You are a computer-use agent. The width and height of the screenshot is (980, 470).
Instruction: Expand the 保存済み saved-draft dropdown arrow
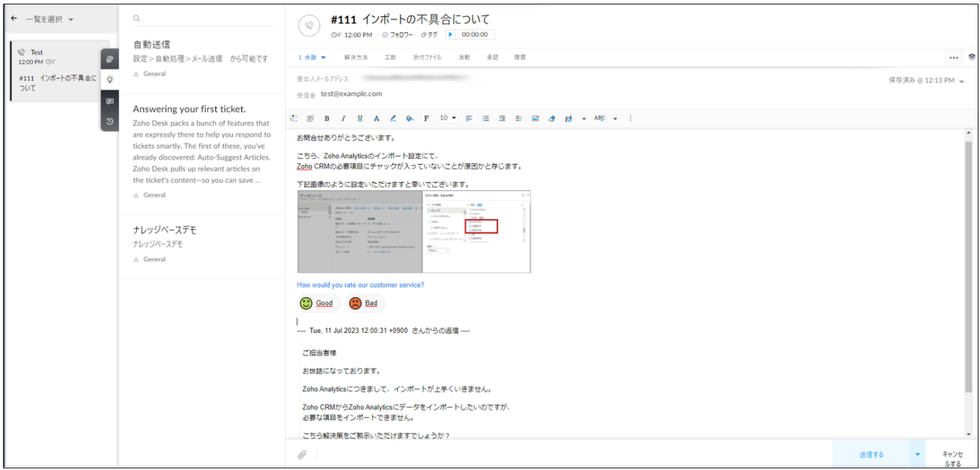pyautogui.click(x=962, y=81)
